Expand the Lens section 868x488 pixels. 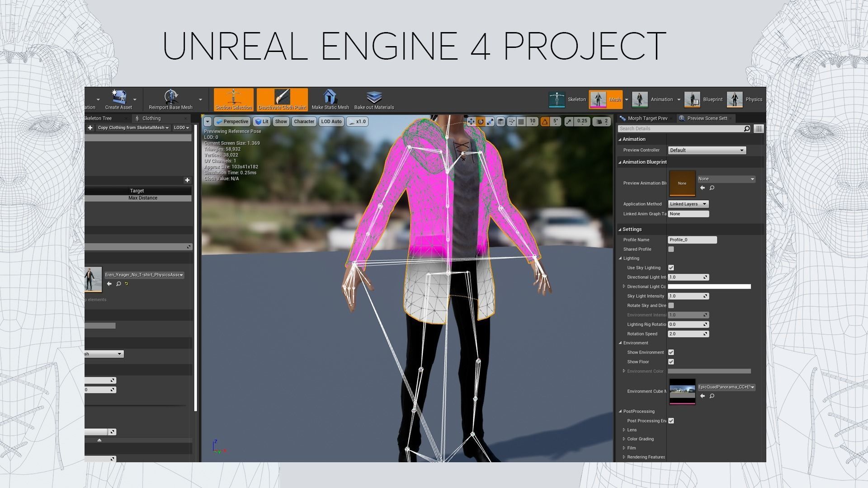tap(624, 430)
